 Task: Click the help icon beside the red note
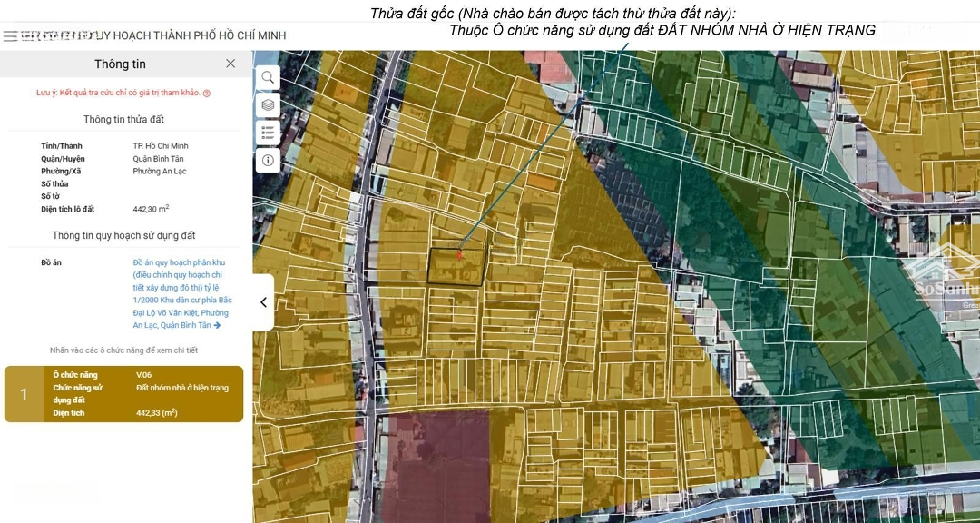coord(207,94)
